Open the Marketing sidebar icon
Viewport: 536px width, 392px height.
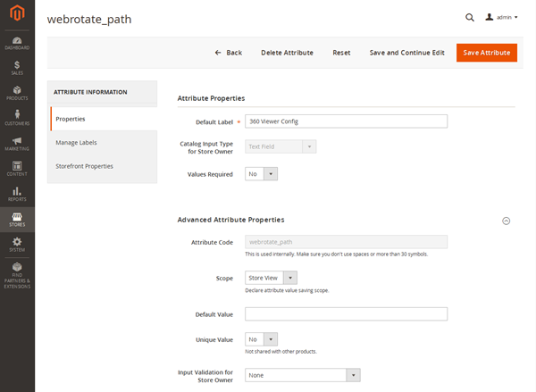(17, 143)
